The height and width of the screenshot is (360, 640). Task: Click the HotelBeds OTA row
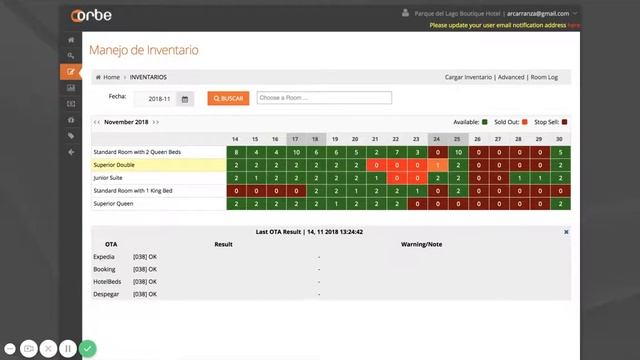click(x=331, y=282)
